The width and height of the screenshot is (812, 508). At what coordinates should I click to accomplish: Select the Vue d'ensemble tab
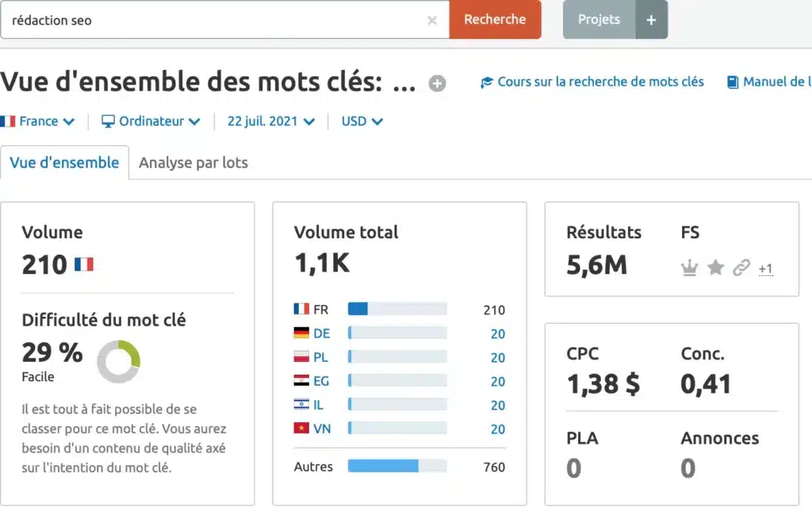pyautogui.click(x=64, y=163)
